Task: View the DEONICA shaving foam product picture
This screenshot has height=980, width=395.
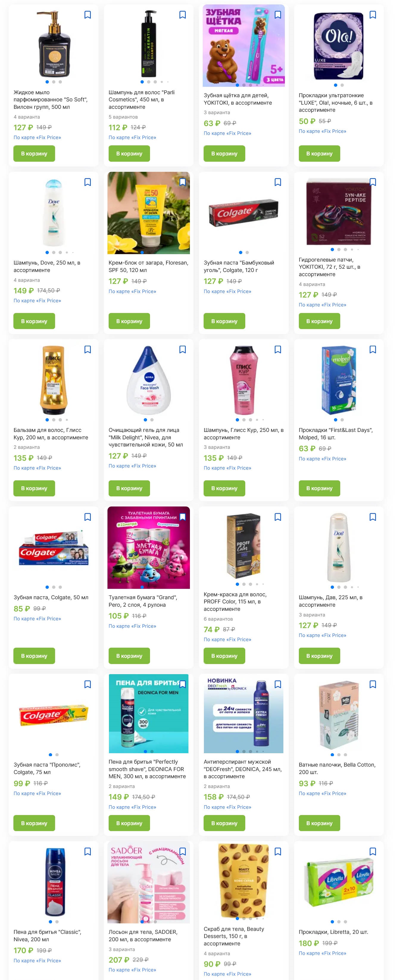Action: [149, 714]
